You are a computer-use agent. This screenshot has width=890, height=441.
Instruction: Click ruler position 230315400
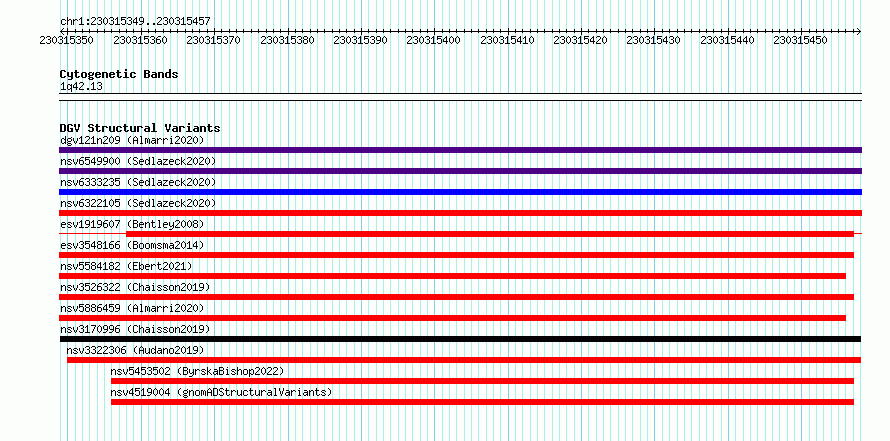tap(434, 40)
